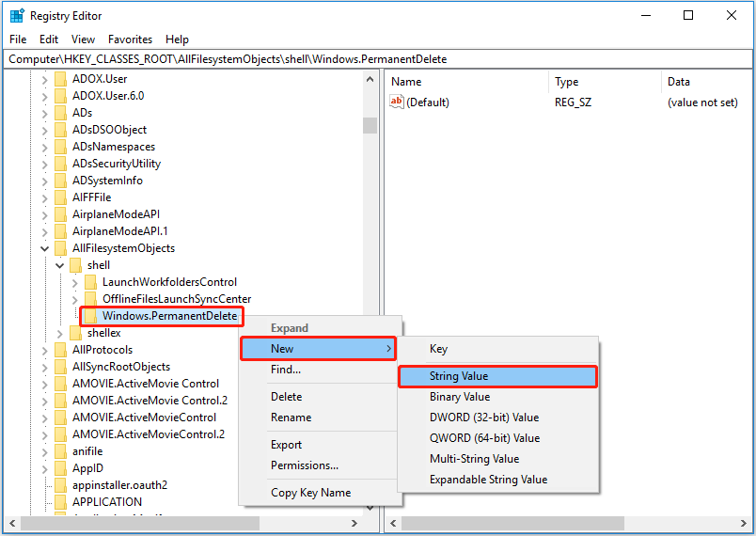The height and width of the screenshot is (536, 756).
Task: Click the AllSyncRootObjects folder icon
Action: point(60,367)
